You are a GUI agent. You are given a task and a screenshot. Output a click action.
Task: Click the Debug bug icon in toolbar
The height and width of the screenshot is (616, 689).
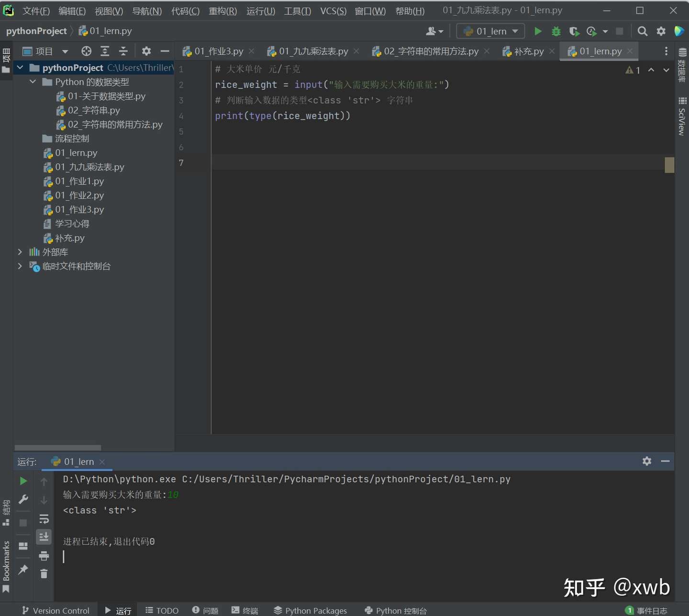point(556,32)
